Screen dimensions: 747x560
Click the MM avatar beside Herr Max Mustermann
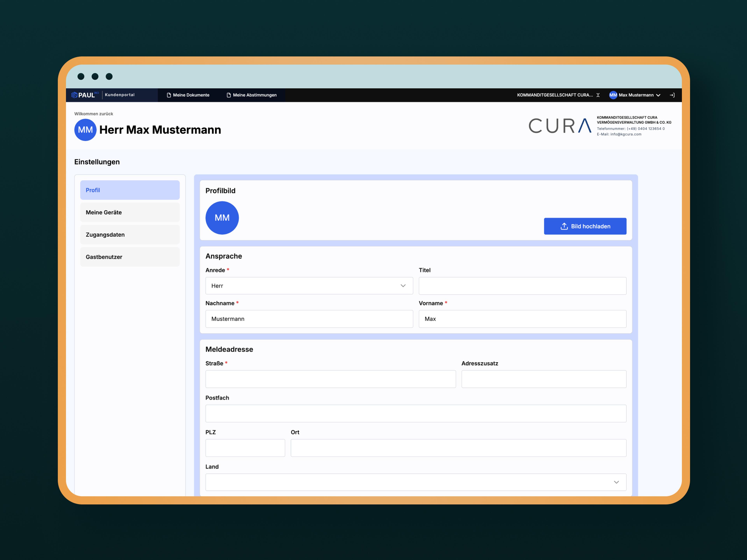[85, 130]
